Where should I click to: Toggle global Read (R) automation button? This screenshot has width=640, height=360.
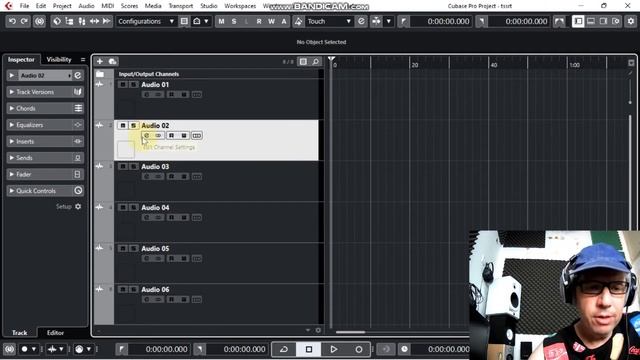pyautogui.click(x=259, y=21)
